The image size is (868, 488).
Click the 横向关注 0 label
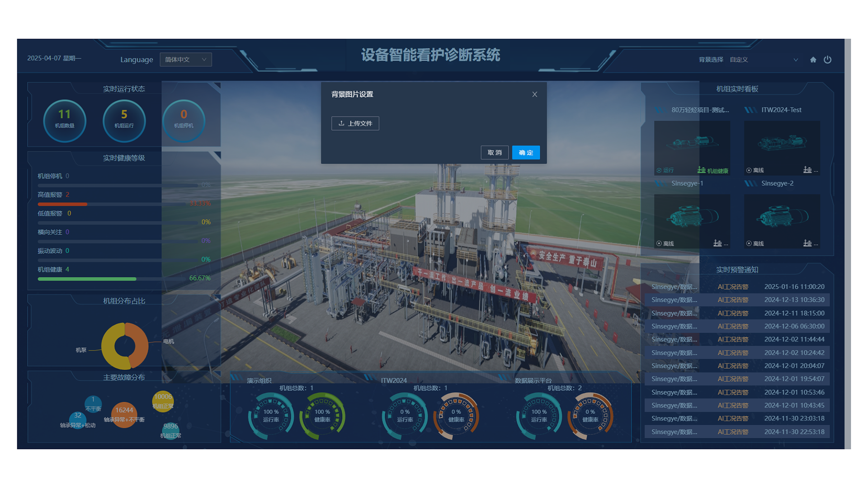coord(53,232)
